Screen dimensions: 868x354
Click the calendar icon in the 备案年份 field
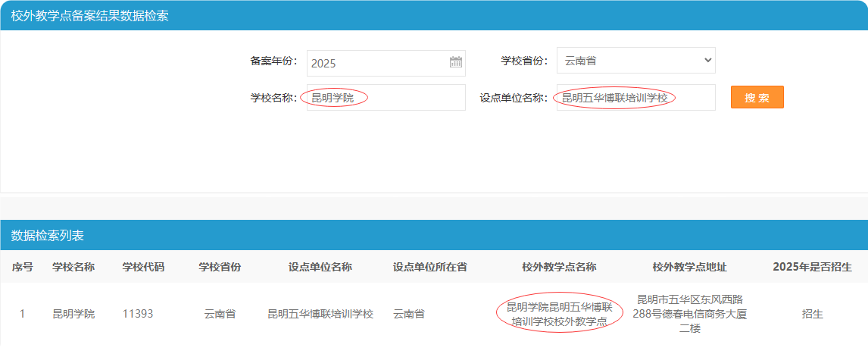tap(455, 63)
